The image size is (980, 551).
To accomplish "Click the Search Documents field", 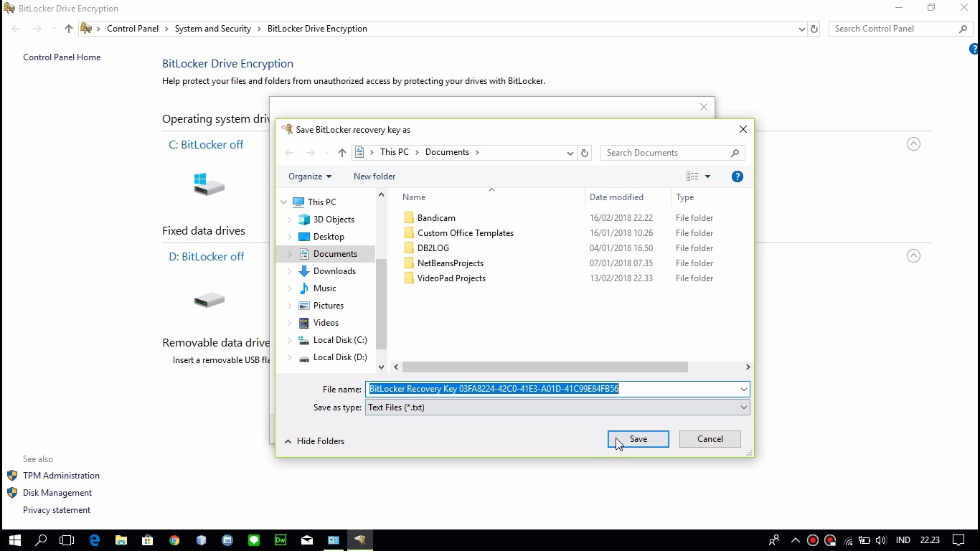I will pyautogui.click(x=666, y=153).
